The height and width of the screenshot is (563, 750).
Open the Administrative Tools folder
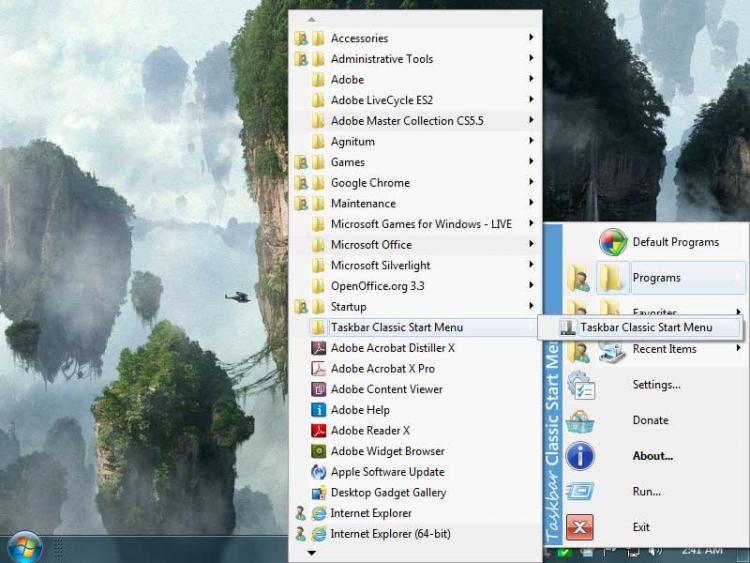click(x=415, y=59)
